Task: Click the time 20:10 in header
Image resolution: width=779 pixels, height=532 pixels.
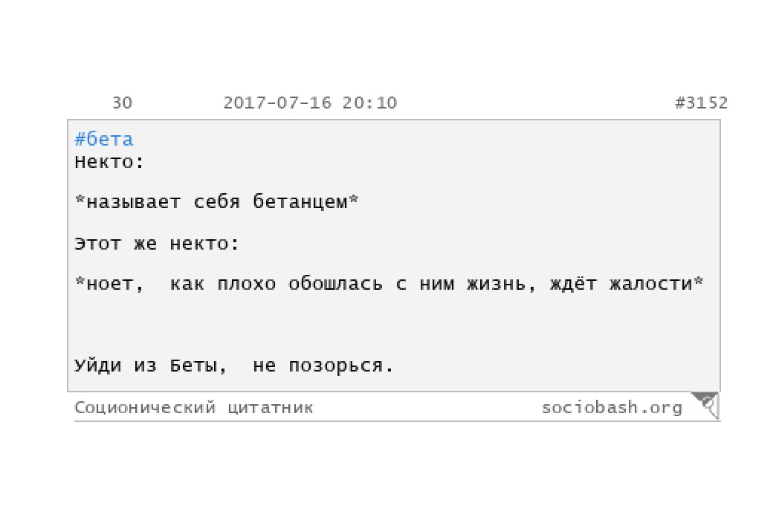Action: [369, 103]
